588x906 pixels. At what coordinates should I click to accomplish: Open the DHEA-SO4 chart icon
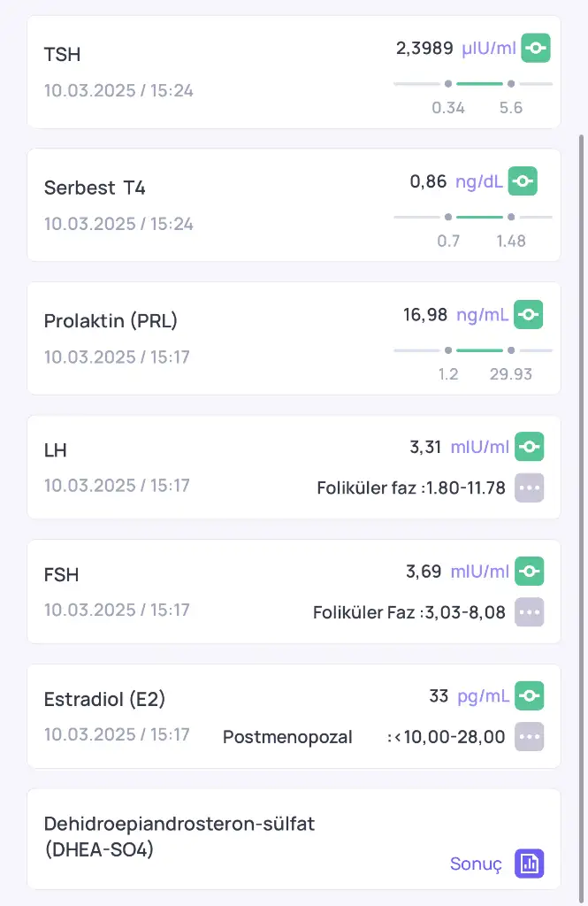[530, 864]
